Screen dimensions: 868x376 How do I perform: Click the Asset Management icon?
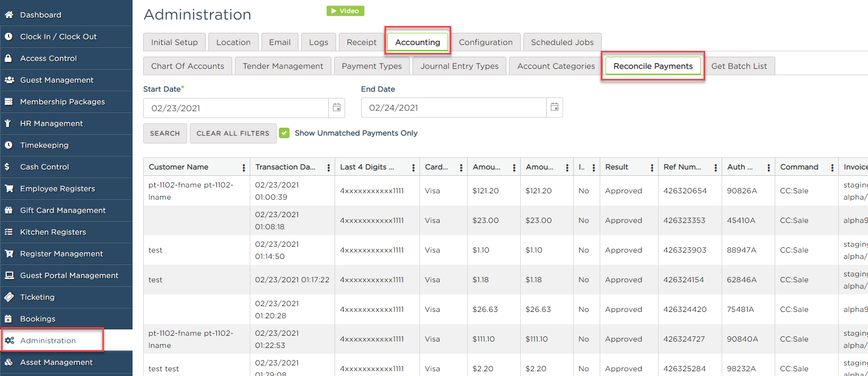[8, 362]
